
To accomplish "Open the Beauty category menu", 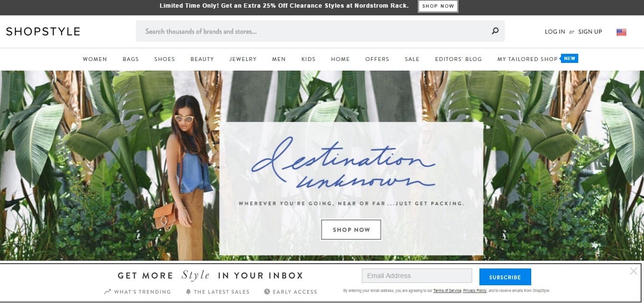I will 202,59.
